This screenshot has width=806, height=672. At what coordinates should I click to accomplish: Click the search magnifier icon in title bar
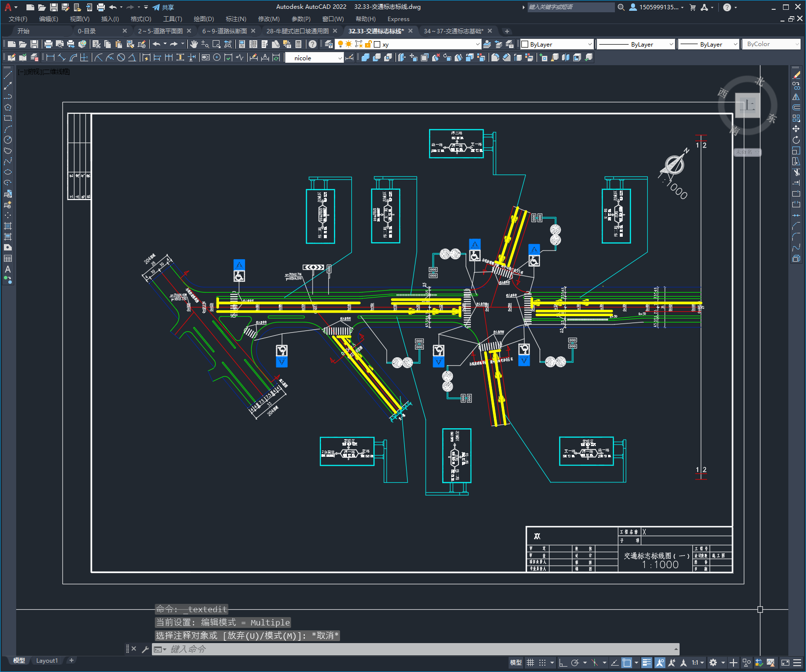point(621,7)
